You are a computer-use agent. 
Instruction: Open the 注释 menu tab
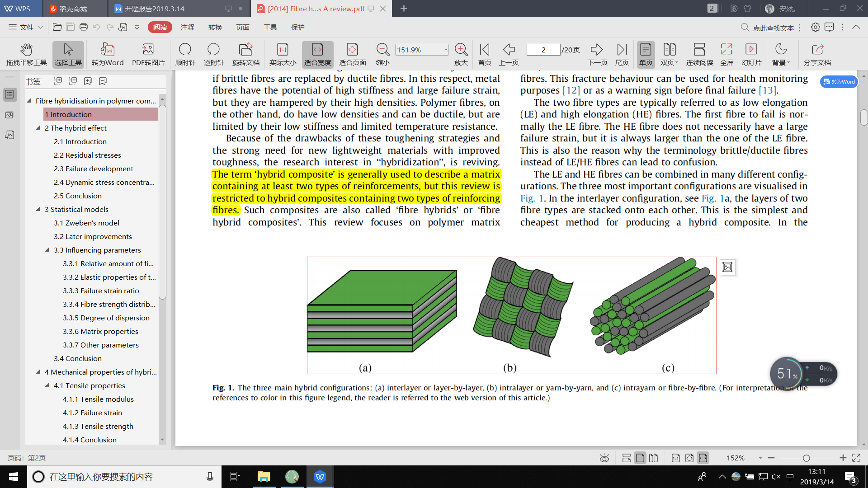[x=187, y=27]
